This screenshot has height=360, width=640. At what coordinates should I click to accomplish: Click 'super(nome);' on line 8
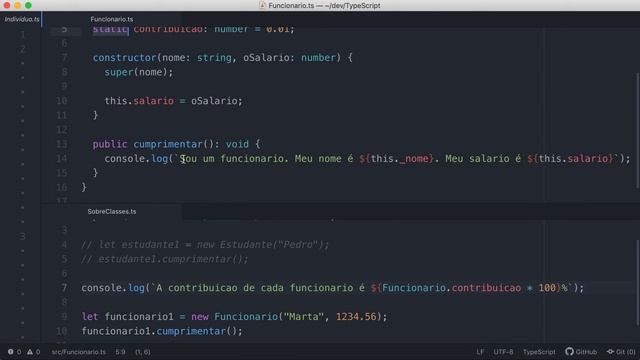tap(139, 72)
